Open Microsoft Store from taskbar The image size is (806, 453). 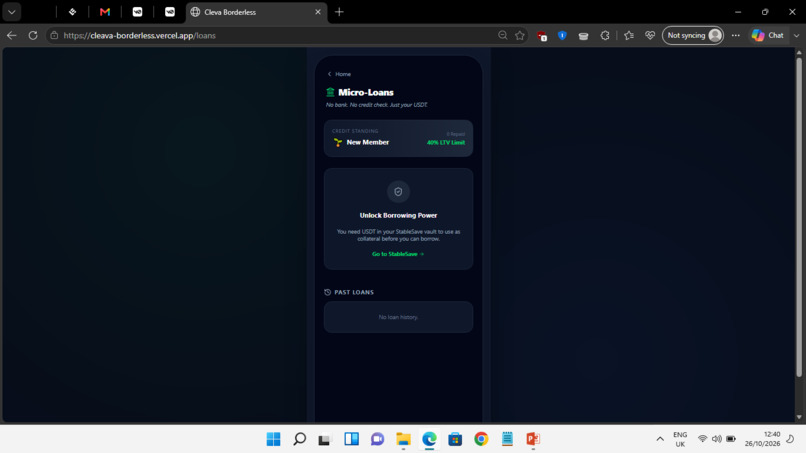tap(455, 439)
